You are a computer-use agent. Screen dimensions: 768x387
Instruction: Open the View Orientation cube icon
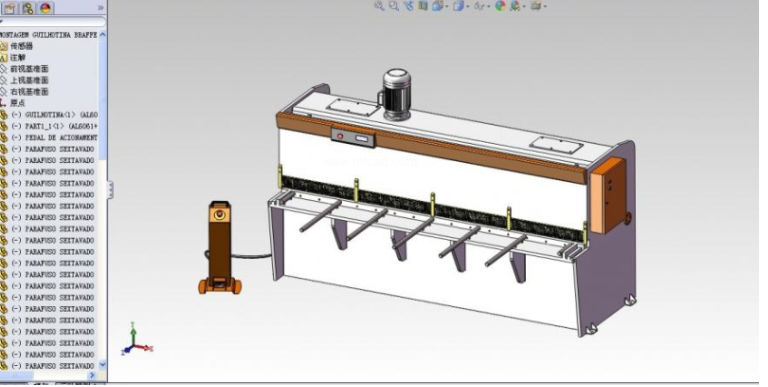click(437, 6)
